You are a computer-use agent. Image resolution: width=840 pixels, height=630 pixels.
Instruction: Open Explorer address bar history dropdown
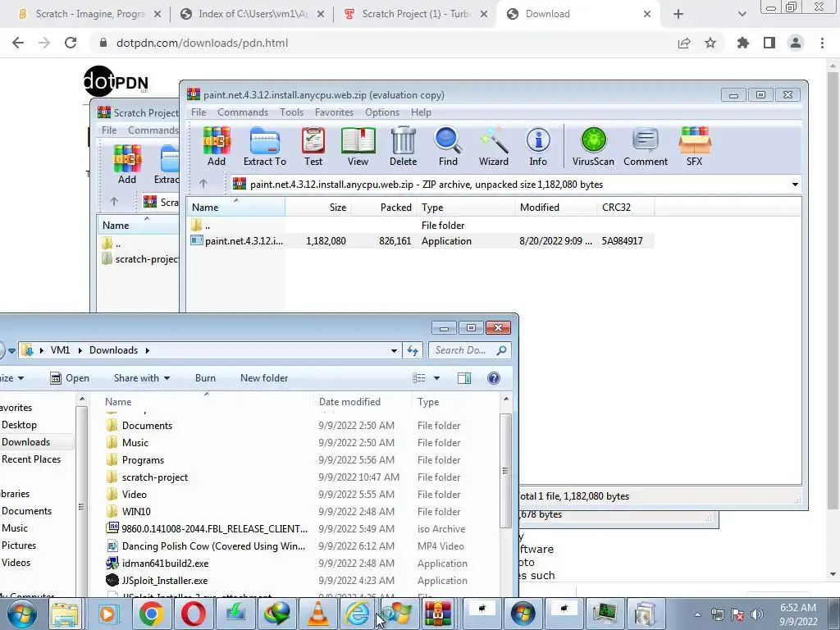click(394, 350)
